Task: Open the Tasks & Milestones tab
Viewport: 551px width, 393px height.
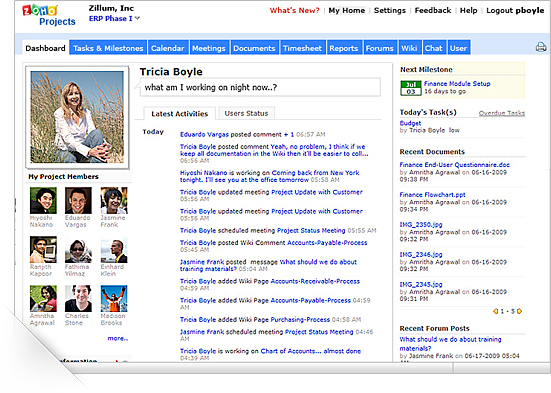Action: (108, 48)
